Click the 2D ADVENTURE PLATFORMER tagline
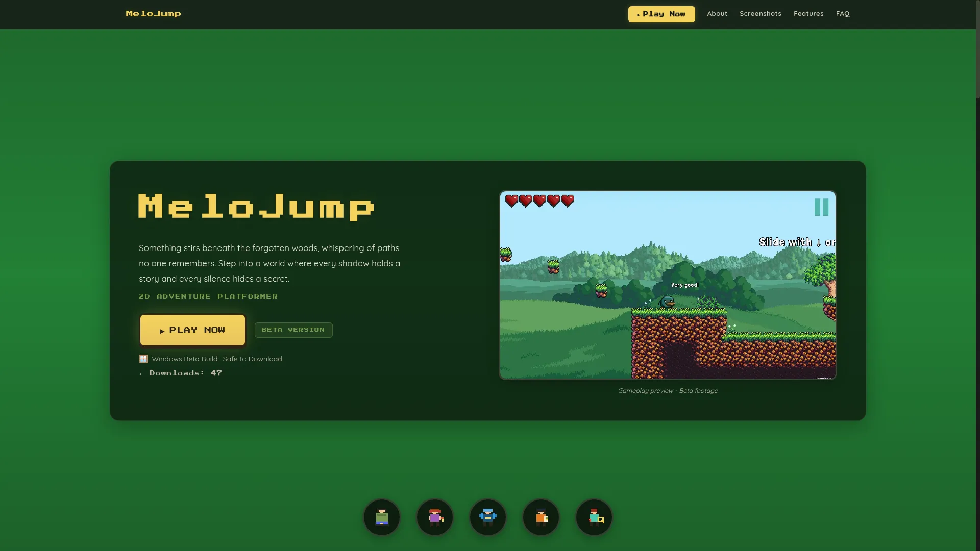The width and height of the screenshot is (980, 551). (x=208, y=296)
